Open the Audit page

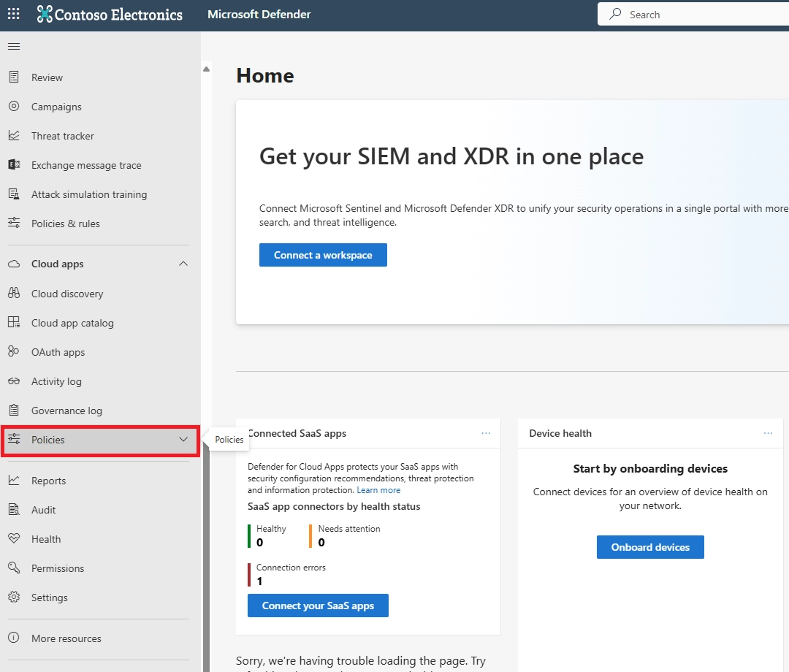tap(44, 510)
